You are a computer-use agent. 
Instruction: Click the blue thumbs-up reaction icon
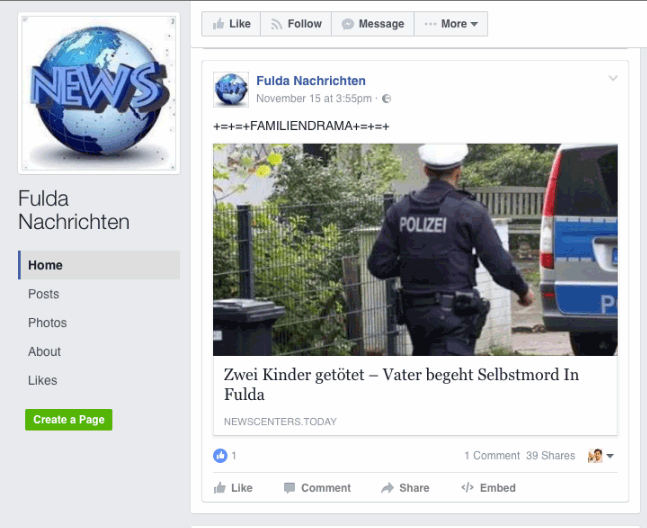[x=220, y=455]
